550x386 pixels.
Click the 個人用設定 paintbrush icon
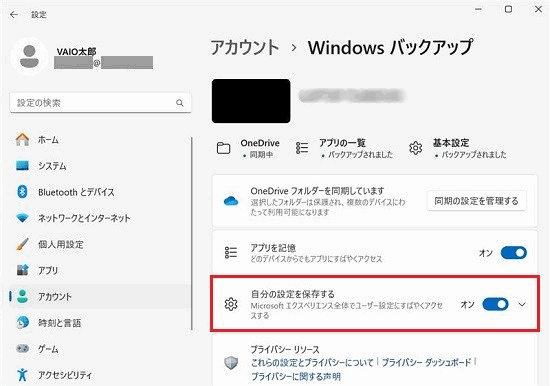22,244
